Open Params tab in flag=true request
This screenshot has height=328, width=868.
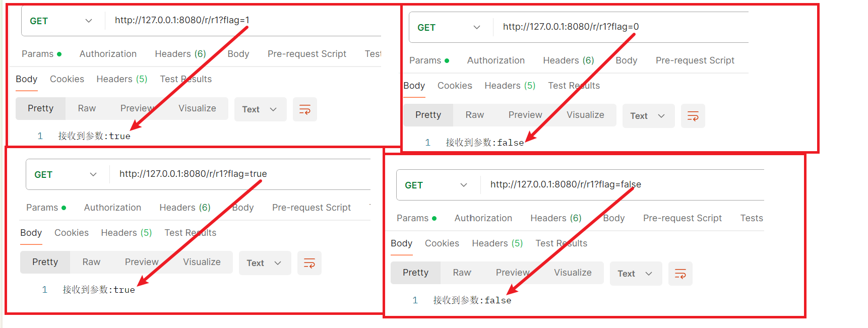46,208
